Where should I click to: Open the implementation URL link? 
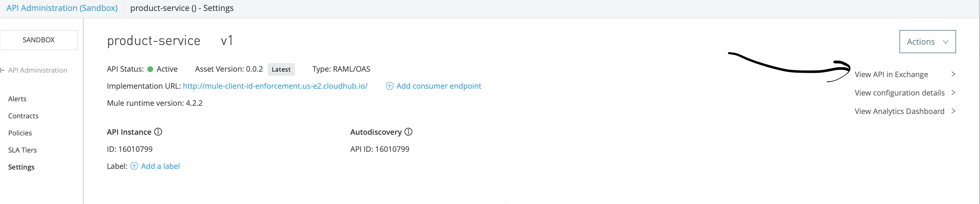[x=275, y=86]
